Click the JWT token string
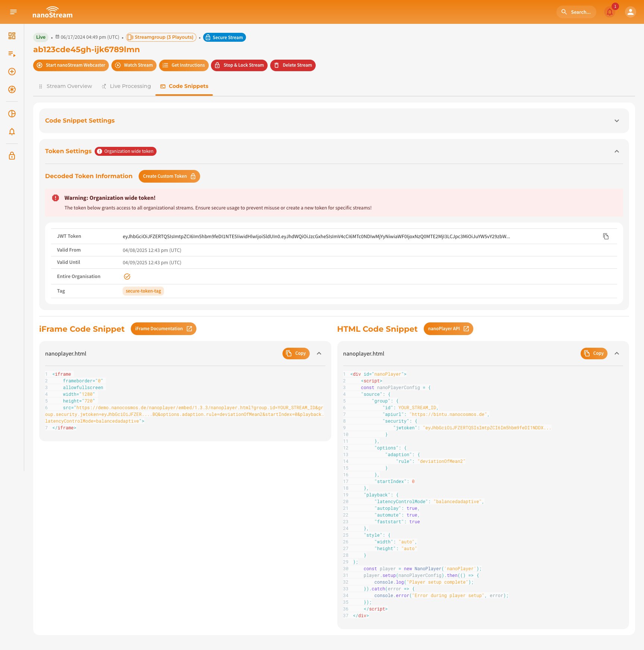The image size is (644, 650). pos(316,236)
